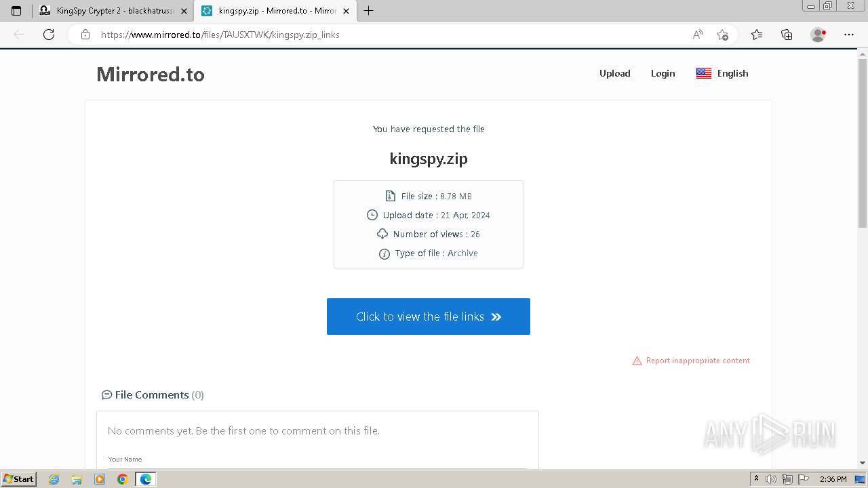Launch Internet Explorer from taskbar

[x=54, y=479]
